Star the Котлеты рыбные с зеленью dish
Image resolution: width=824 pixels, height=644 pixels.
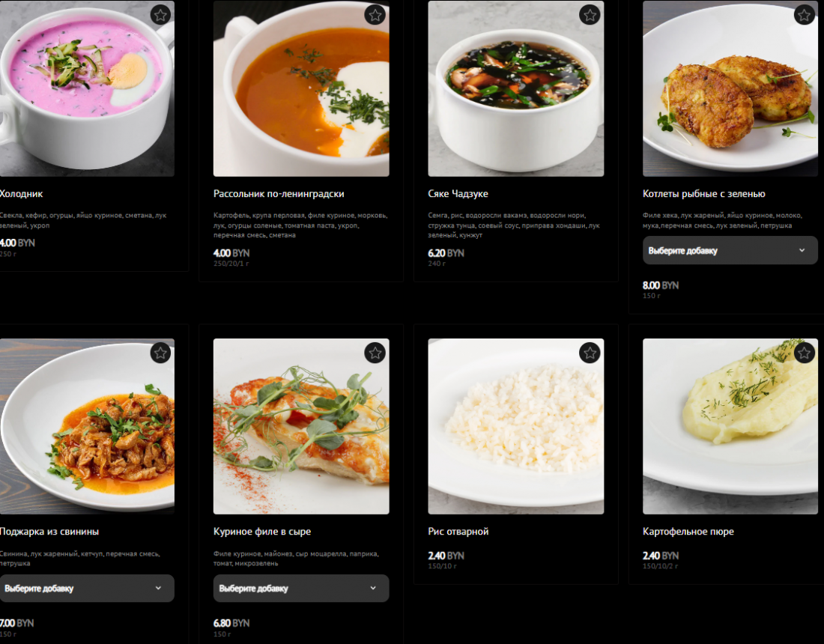click(x=805, y=15)
